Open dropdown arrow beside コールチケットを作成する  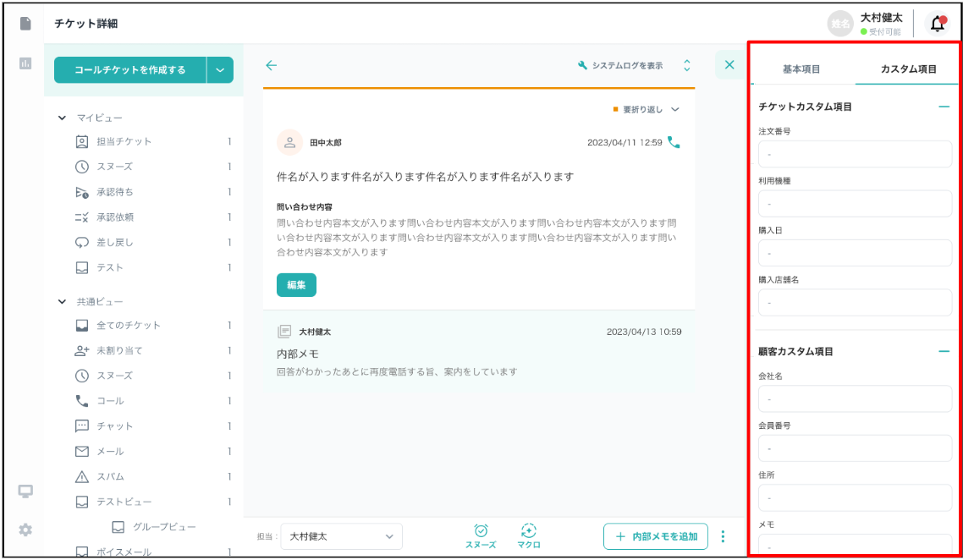point(220,70)
